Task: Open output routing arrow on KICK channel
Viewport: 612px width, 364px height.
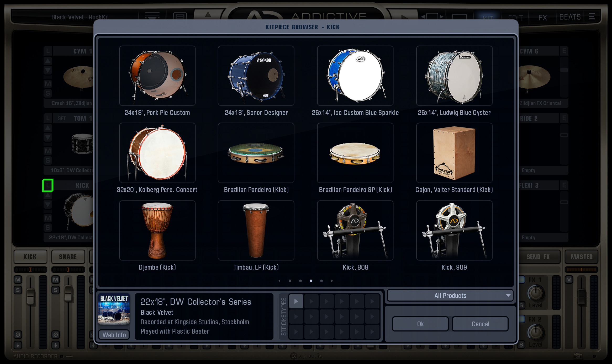Action: (x=18, y=345)
